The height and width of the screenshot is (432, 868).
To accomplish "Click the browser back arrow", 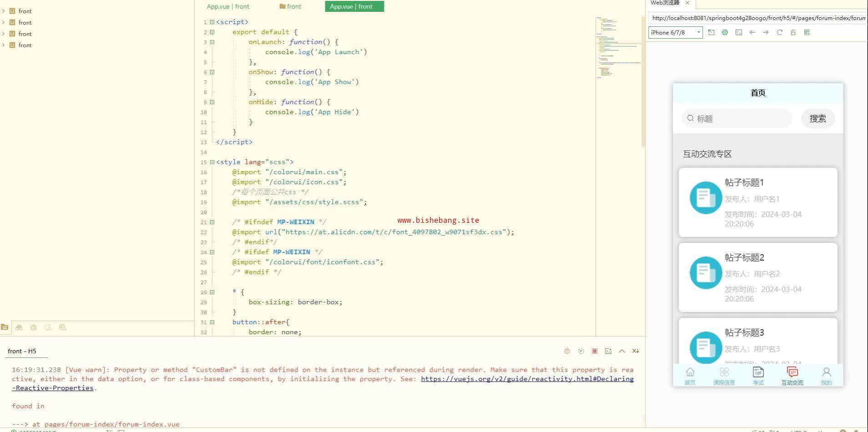I will pyautogui.click(x=752, y=32).
